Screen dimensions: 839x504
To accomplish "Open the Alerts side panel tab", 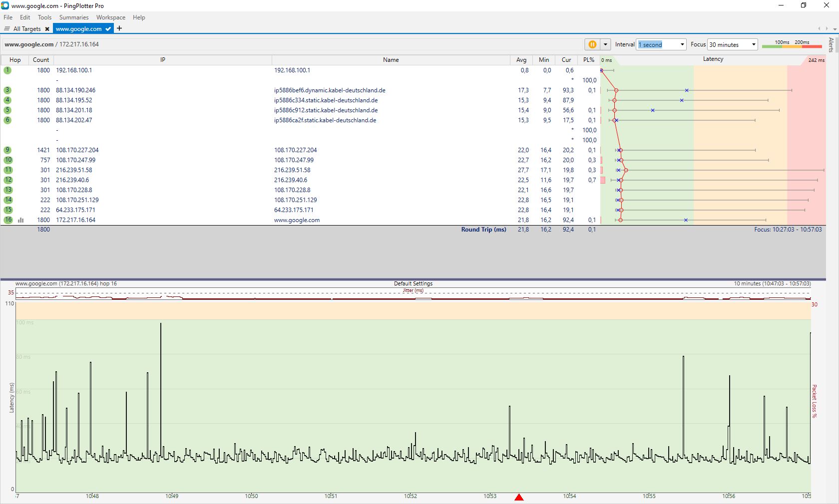I will (x=831, y=45).
